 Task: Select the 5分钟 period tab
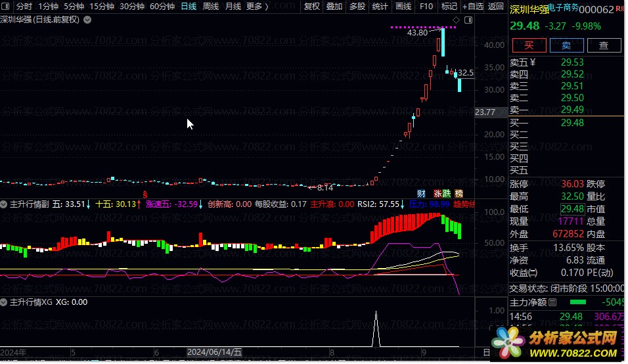(74, 7)
